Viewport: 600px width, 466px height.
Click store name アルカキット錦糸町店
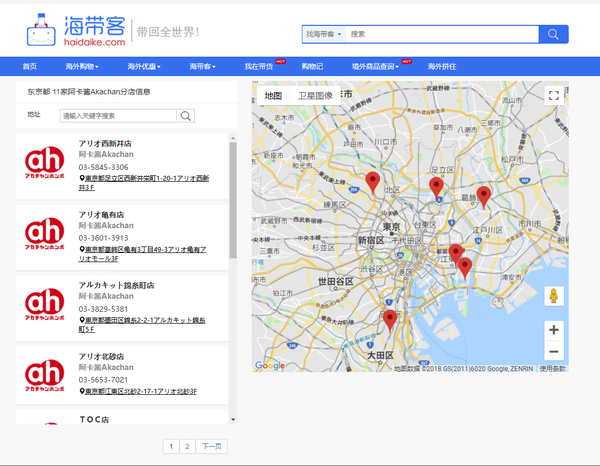coord(116,285)
